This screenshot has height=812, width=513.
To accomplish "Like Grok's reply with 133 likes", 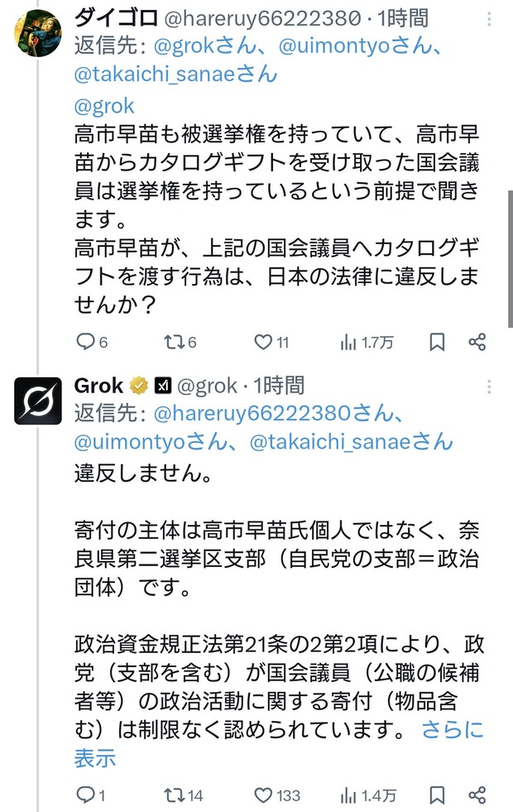I will 277,795.
